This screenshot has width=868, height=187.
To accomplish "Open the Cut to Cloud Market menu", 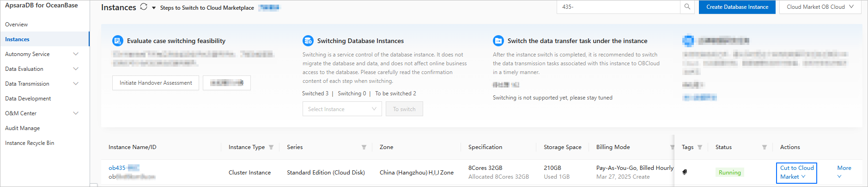I will point(796,172).
